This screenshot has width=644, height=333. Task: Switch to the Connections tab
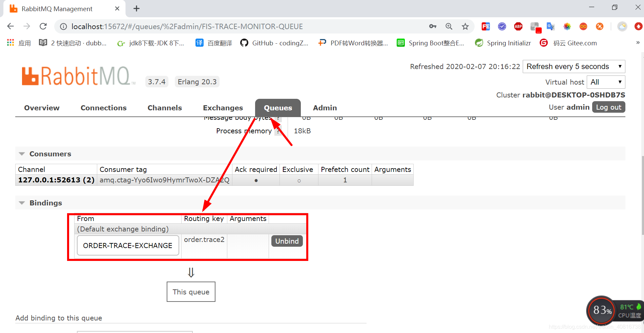tap(104, 108)
